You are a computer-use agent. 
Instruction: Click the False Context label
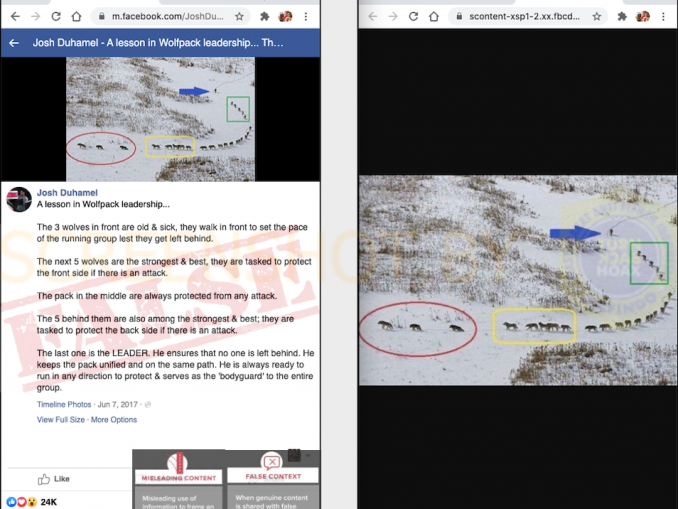coord(273,476)
